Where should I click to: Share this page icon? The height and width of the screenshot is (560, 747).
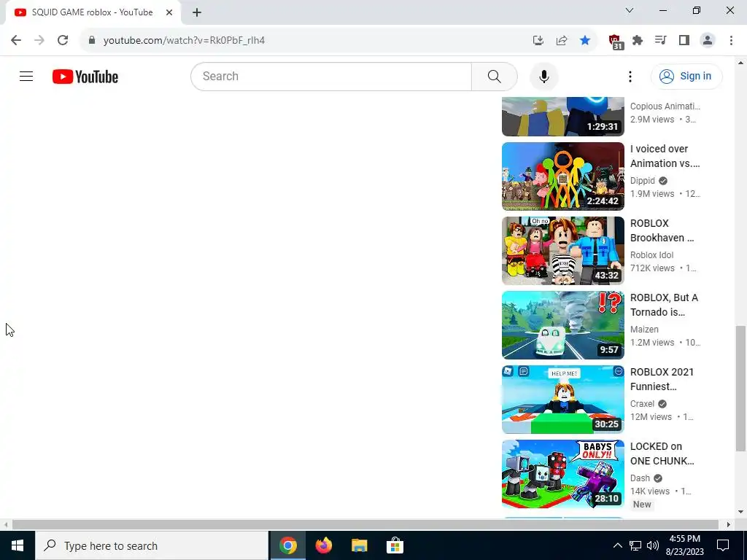[x=562, y=40]
